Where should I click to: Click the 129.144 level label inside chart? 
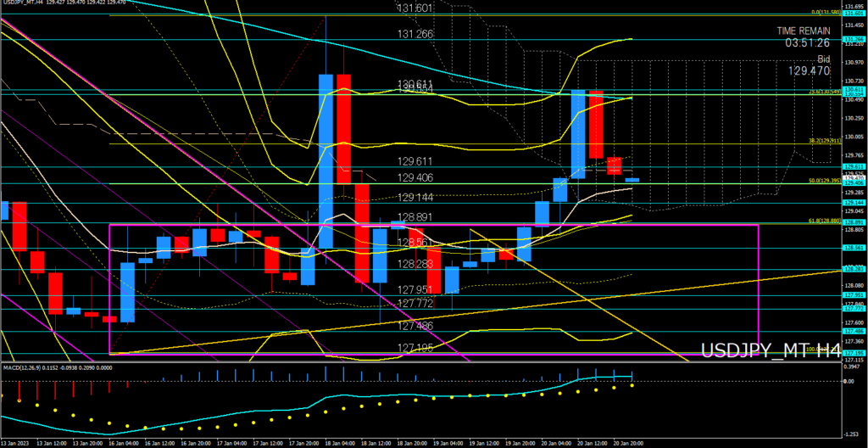pos(415,198)
